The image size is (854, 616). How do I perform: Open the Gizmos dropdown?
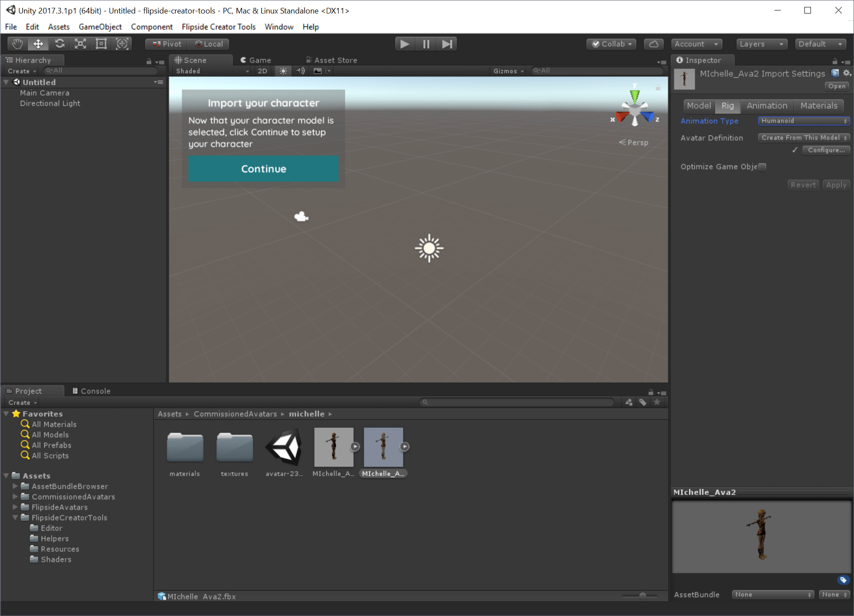508,71
